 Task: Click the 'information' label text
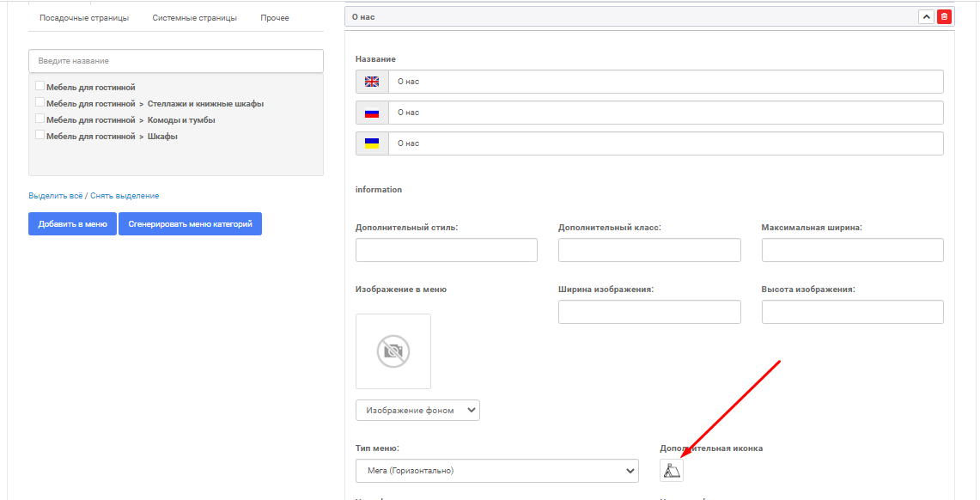point(379,189)
